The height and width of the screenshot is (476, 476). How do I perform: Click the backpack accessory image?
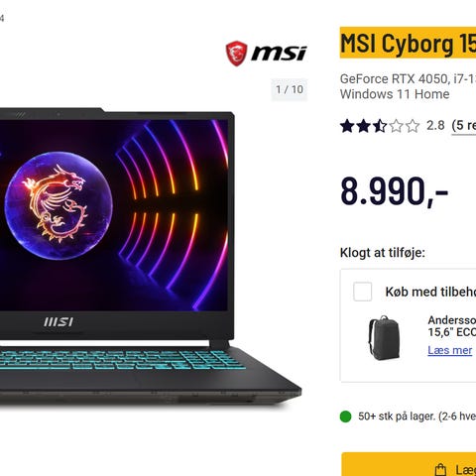384,337
